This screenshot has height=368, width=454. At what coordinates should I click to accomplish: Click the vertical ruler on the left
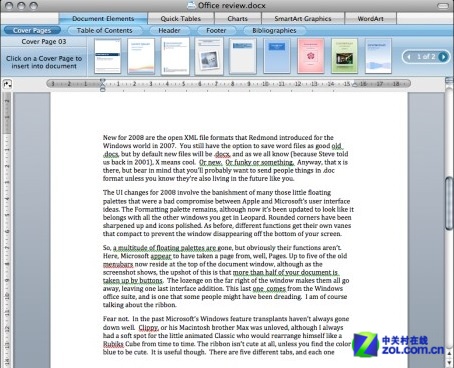click(6, 230)
